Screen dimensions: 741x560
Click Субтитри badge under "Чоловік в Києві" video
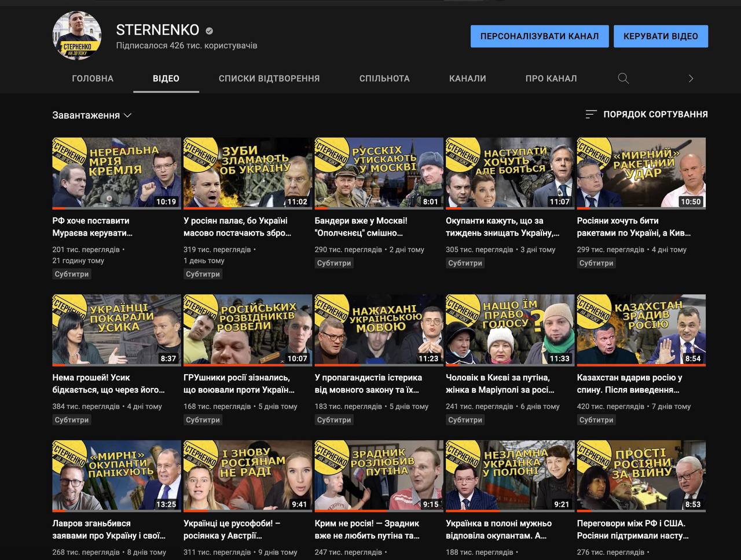tap(465, 420)
